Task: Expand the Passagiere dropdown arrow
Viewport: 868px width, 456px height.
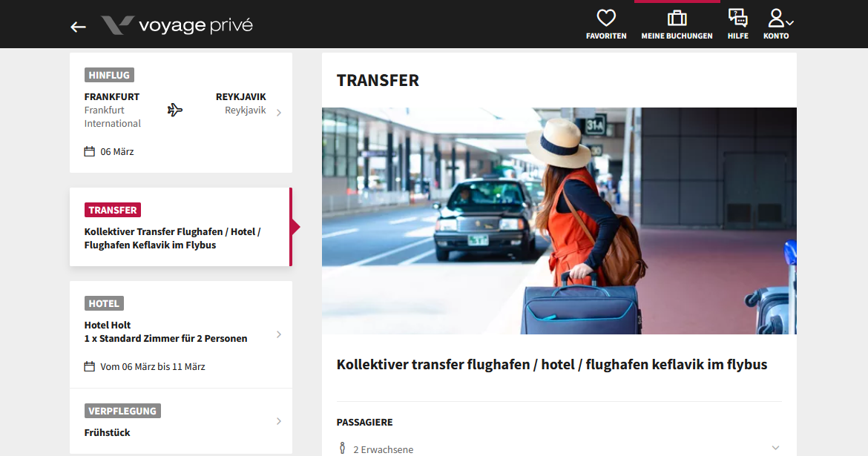Action: click(775, 448)
